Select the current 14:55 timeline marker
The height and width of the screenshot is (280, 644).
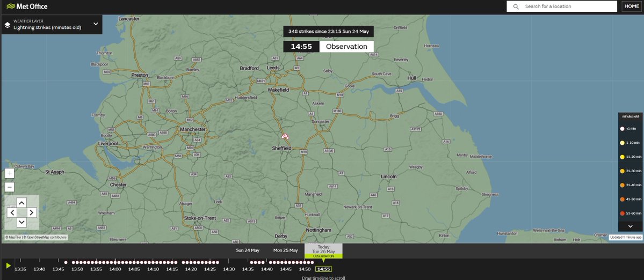(324, 269)
